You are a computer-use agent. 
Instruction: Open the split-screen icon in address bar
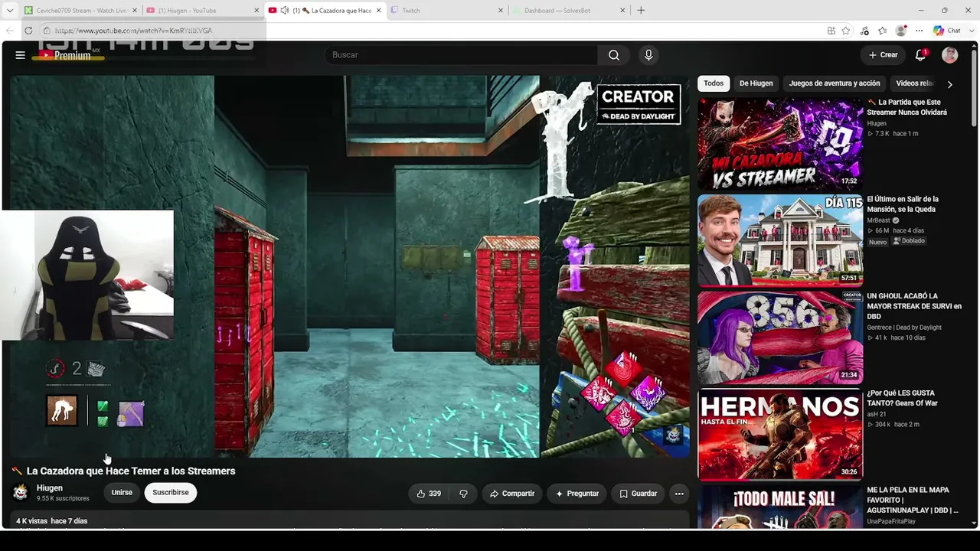click(831, 31)
